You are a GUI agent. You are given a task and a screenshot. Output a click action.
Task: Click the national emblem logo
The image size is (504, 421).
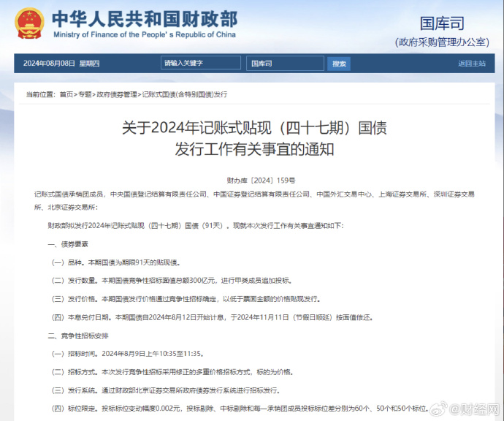point(29,23)
